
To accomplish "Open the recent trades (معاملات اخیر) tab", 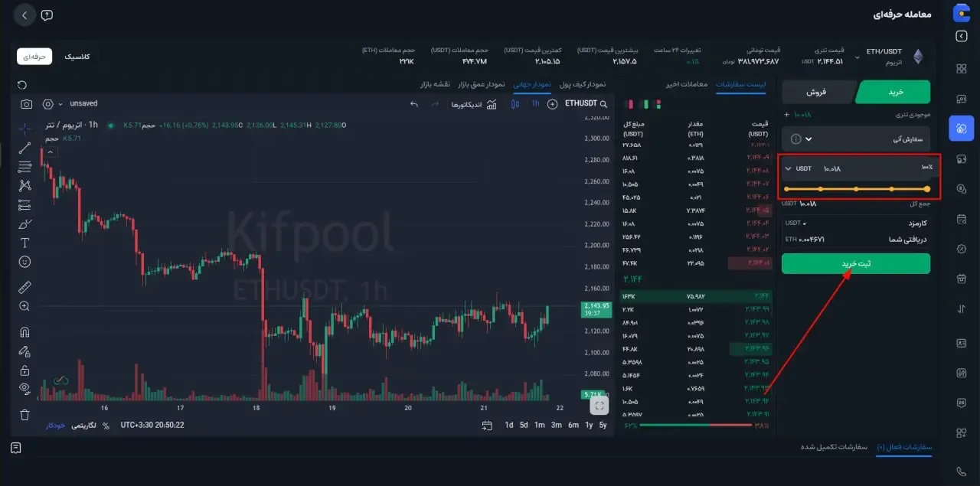I will coord(686,84).
